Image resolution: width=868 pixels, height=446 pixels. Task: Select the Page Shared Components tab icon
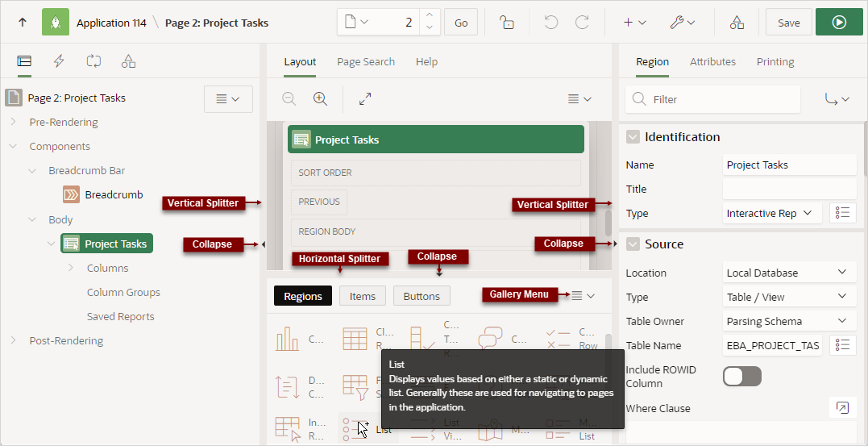point(128,61)
